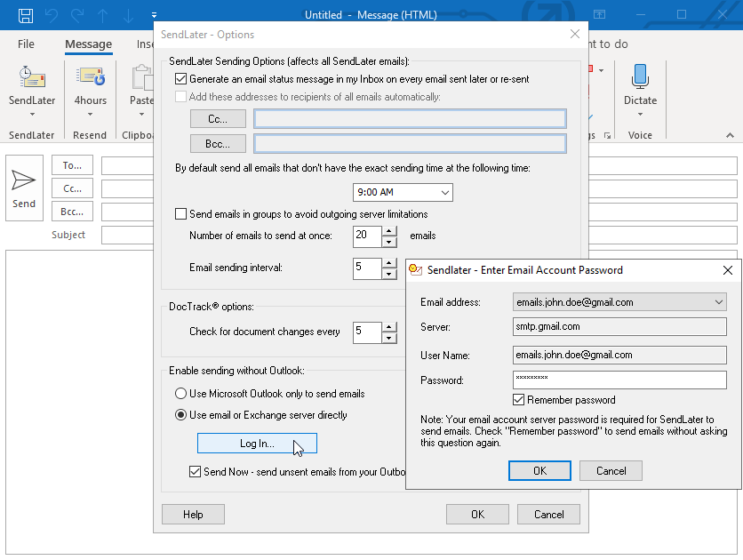The width and height of the screenshot is (743, 560).
Task: Click Help in SendLater Options
Action: [x=193, y=514]
